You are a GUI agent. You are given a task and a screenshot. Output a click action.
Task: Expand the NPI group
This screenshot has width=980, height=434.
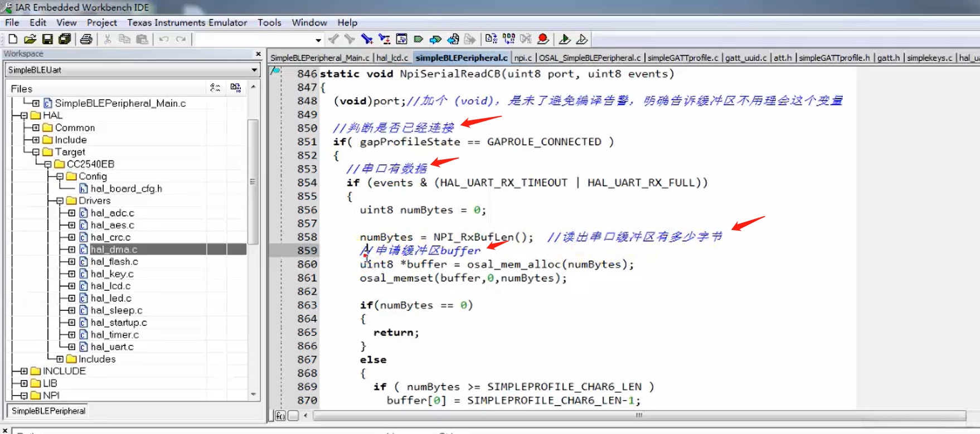click(24, 396)
